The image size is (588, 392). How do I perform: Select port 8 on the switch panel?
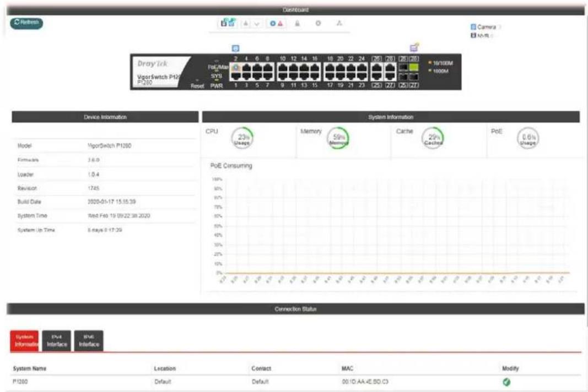[268, 67]
